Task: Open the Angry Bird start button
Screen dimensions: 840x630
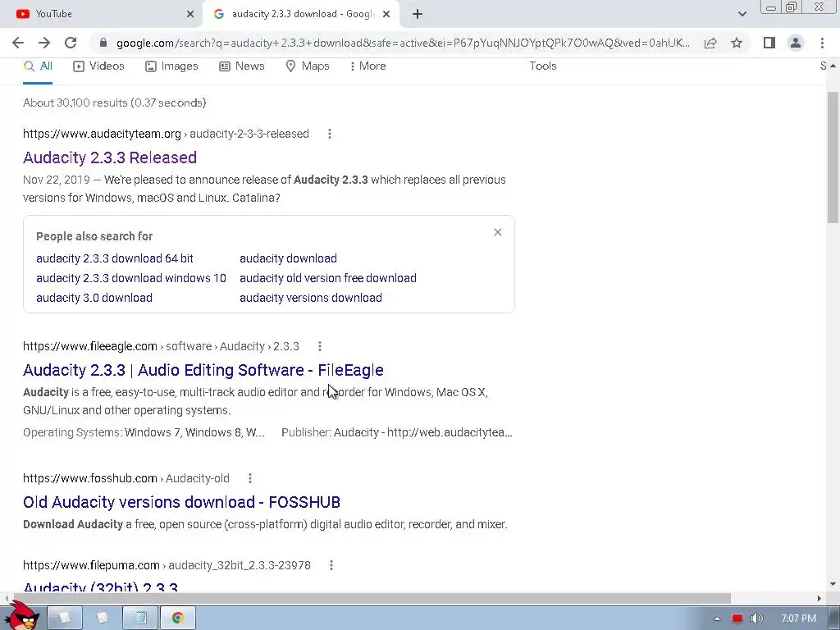Action: 21,615
